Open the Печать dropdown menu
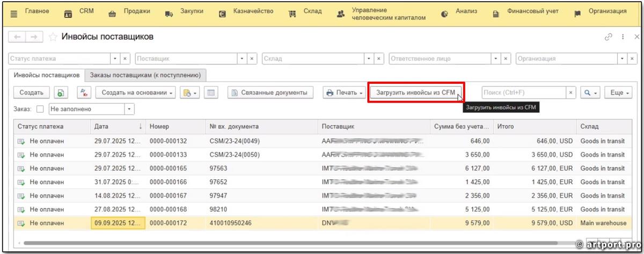The height and width of the screenshot is (254, 644). pyautogui.click(x=345, y=93)
